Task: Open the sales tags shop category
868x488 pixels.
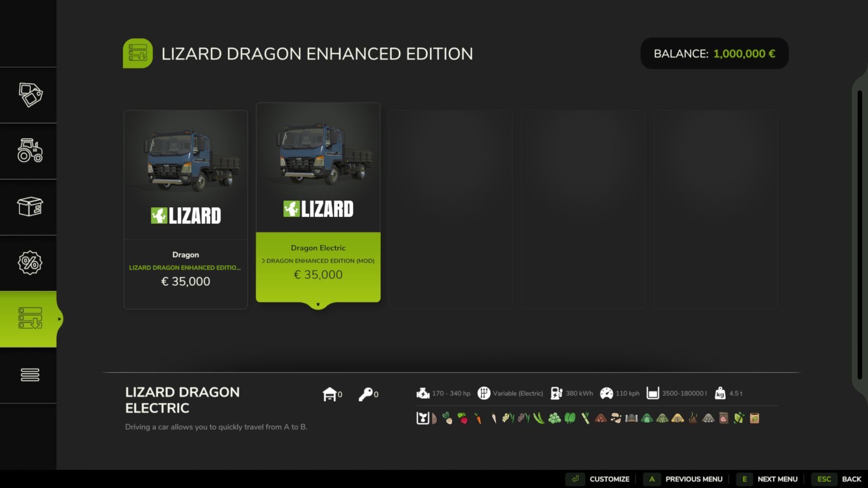Action: tap(30, 95)
